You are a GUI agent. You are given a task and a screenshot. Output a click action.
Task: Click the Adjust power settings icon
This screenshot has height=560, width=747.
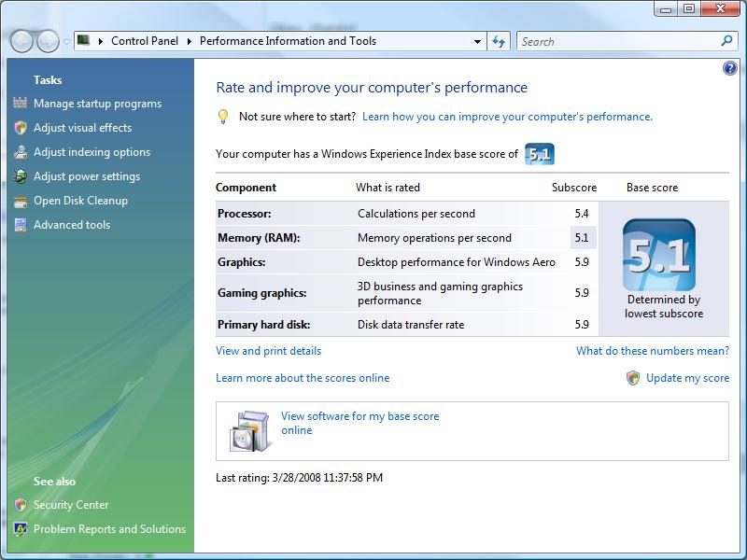(20, 176)
